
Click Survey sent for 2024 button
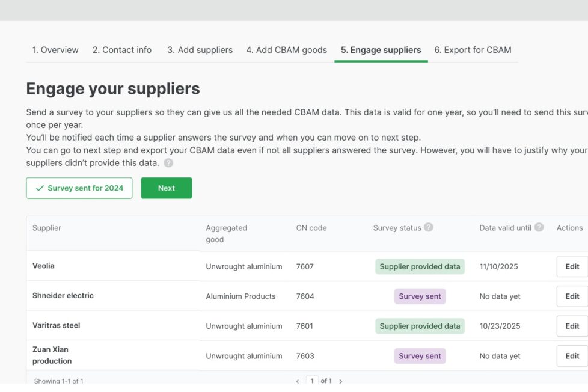(79, 188)
